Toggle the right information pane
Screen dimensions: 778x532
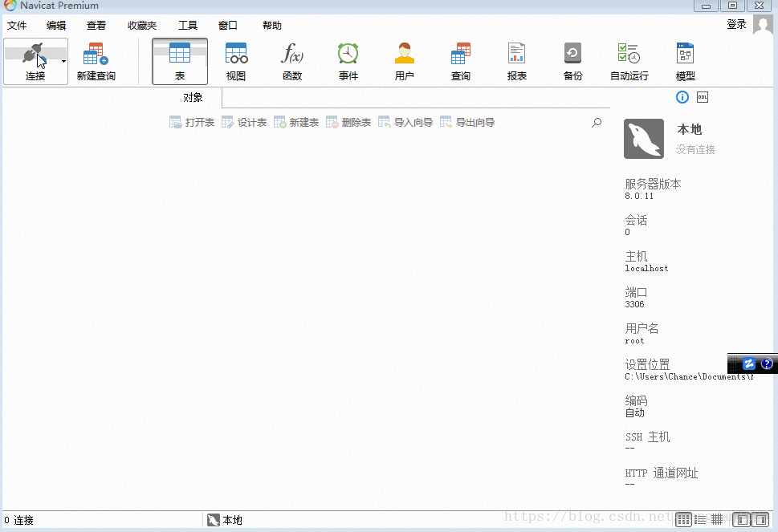pos(760,520)
